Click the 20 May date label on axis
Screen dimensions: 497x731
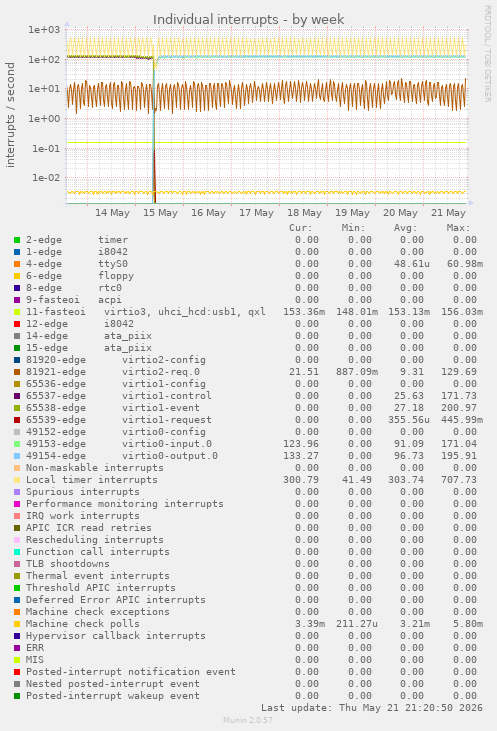coord(400,213)
